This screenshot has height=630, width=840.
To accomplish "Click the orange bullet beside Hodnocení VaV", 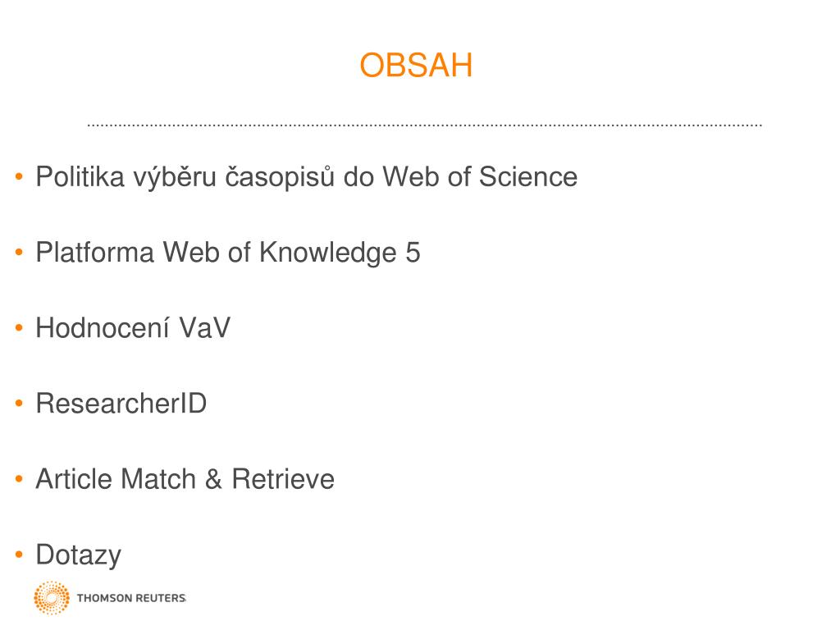I will click(x=20, y=327).
